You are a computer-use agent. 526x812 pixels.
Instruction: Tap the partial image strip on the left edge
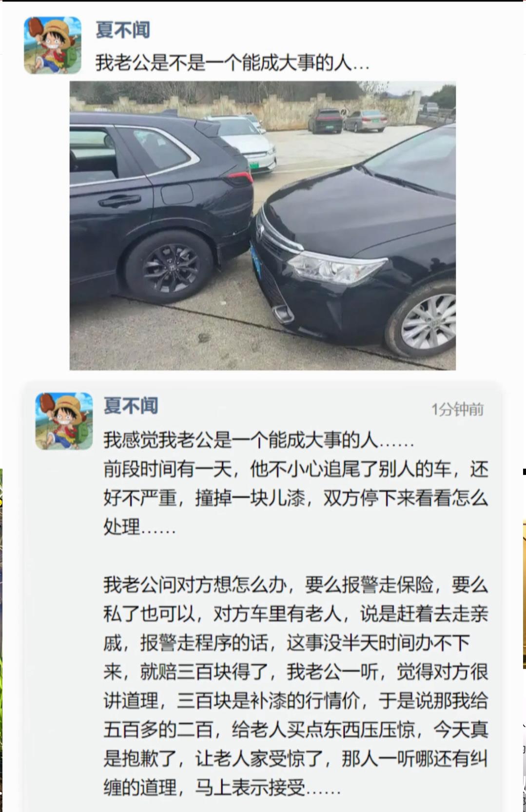point(1,640)
